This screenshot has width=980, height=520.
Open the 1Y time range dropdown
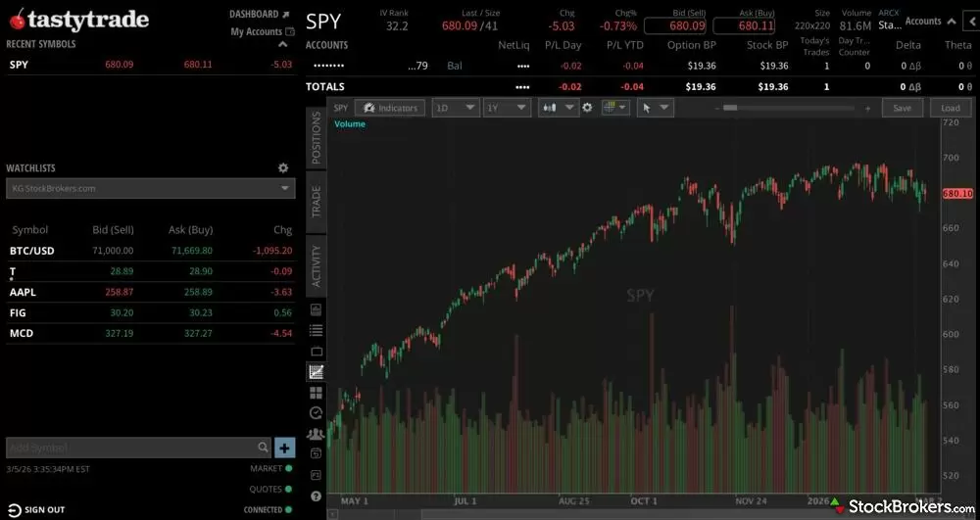(x=507, y=108)
